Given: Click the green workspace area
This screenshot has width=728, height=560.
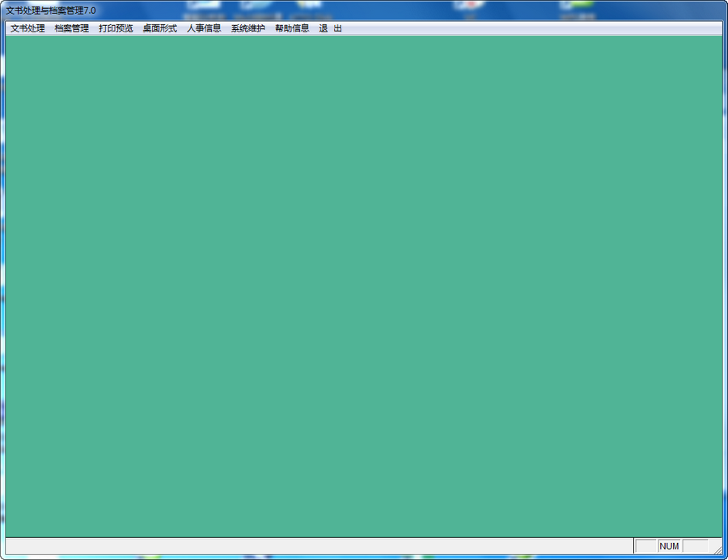Looking at the screenshot, I should pos(364,283).
